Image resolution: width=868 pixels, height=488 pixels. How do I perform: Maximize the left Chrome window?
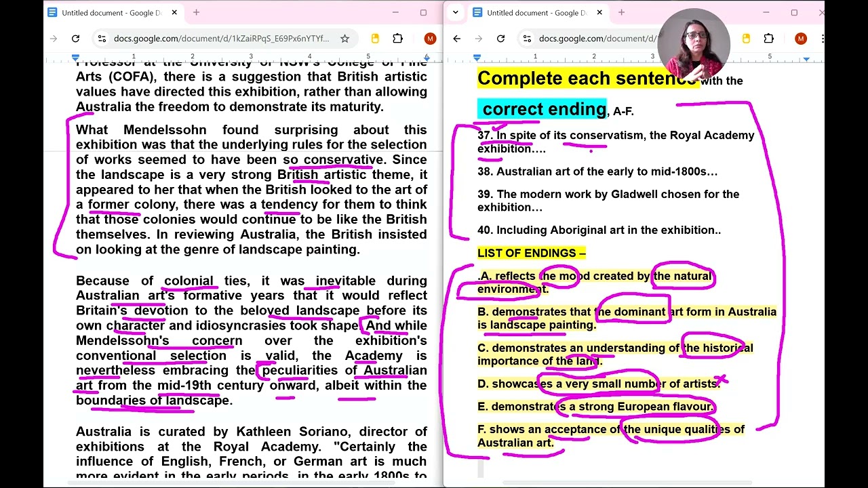423,12
